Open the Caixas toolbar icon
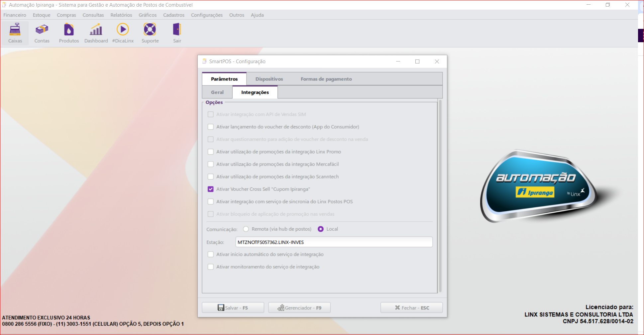Screen dimensions: 644x335 (x=15, y=33)
